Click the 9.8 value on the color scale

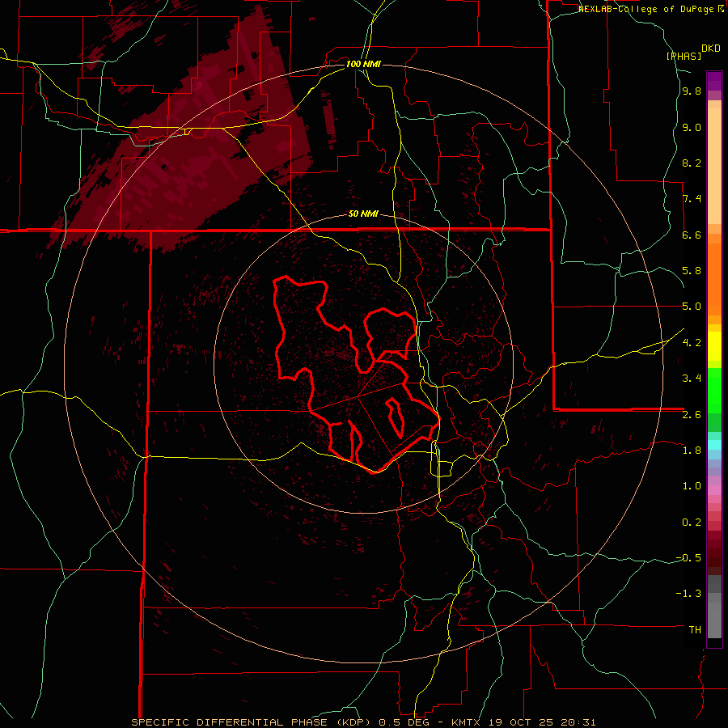(x=692, y=91)
